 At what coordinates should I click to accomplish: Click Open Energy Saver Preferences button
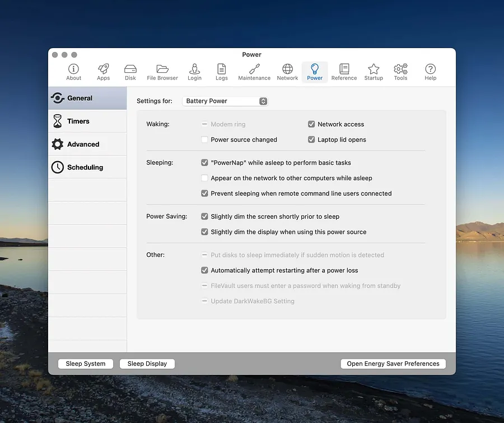click(x=393, y=364)
